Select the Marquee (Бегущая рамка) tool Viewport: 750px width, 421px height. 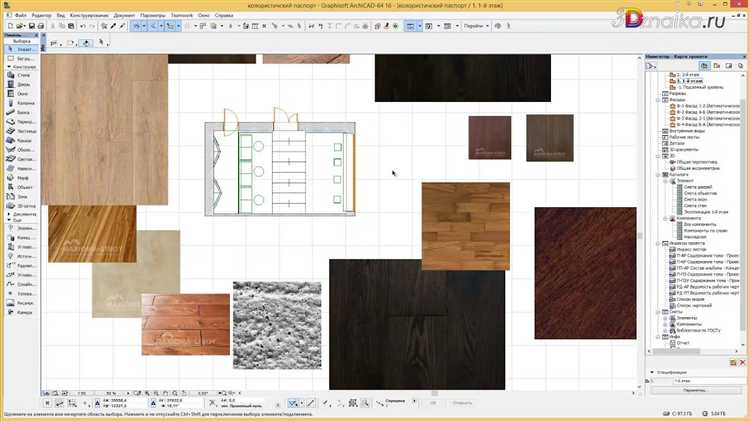[x=21, y=58]
